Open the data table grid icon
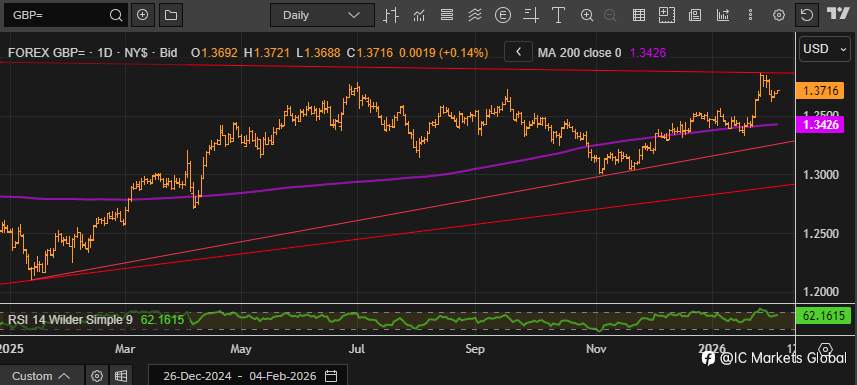 click(x=638, y=15)
